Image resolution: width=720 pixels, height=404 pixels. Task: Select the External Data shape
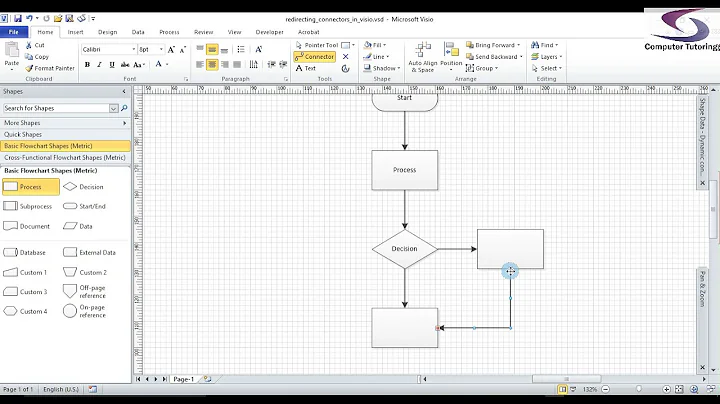[x=90, y=252]
